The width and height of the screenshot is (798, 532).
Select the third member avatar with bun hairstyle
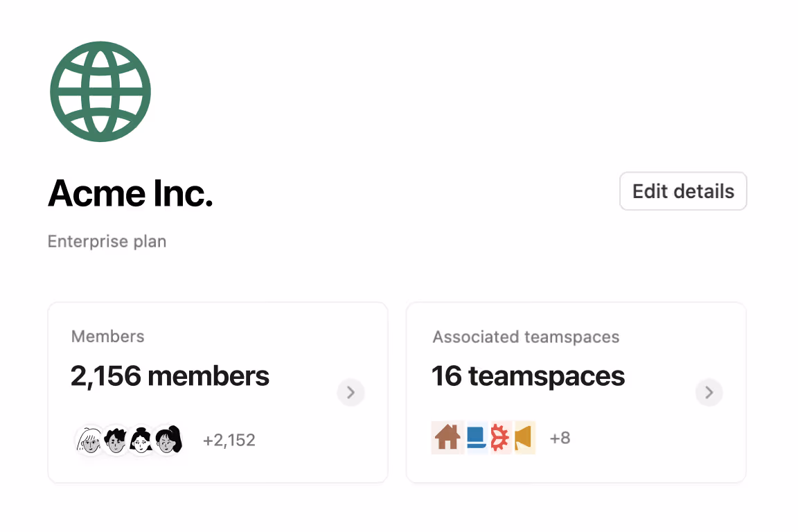point(140,440)
